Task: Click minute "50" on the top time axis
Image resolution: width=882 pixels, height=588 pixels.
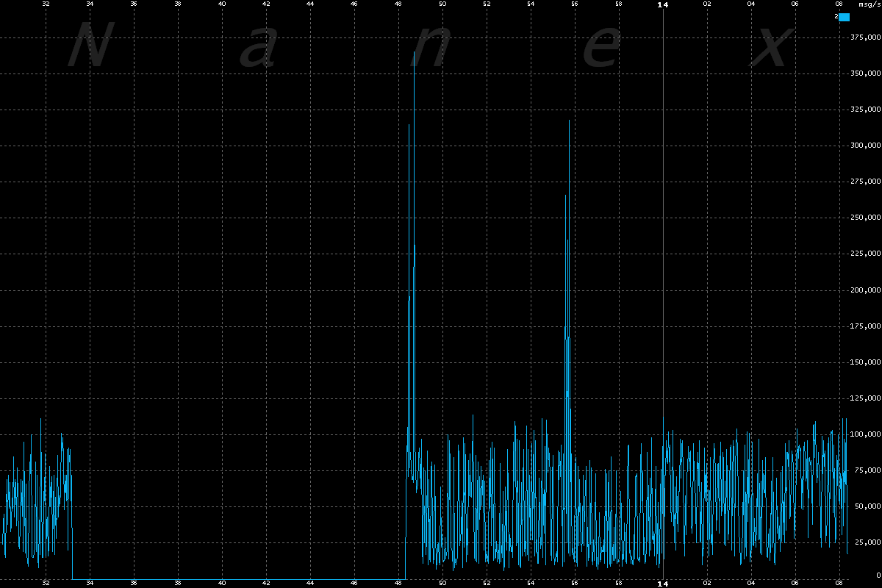Action: (442, 4)
